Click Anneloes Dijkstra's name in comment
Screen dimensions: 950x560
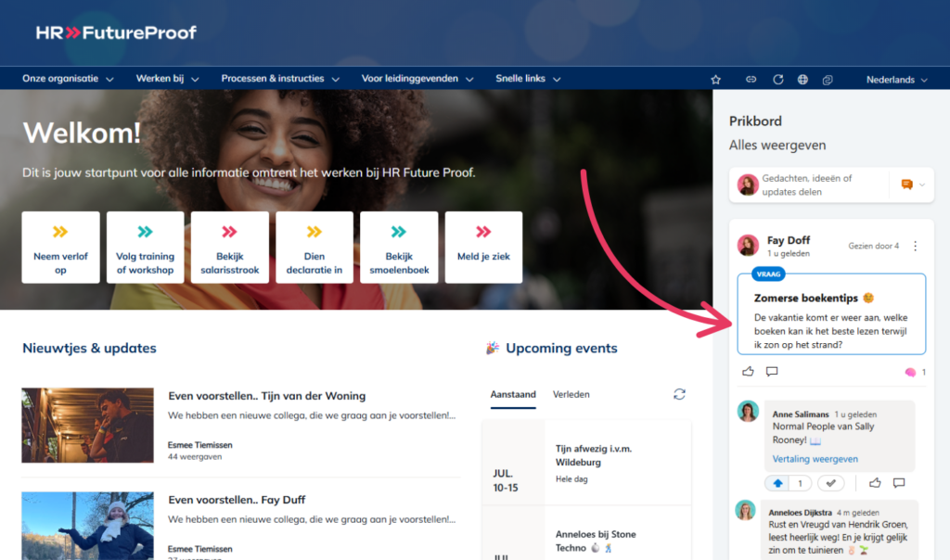tap(800, 512)
